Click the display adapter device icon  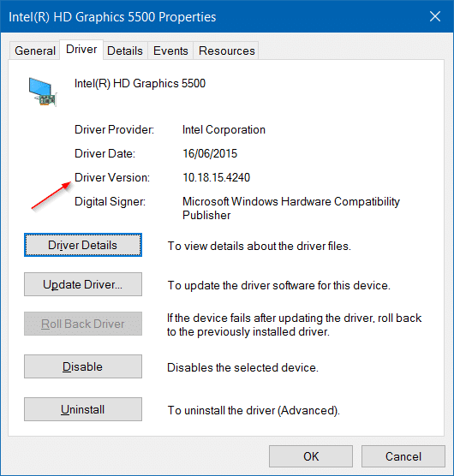tap(43, 92)
